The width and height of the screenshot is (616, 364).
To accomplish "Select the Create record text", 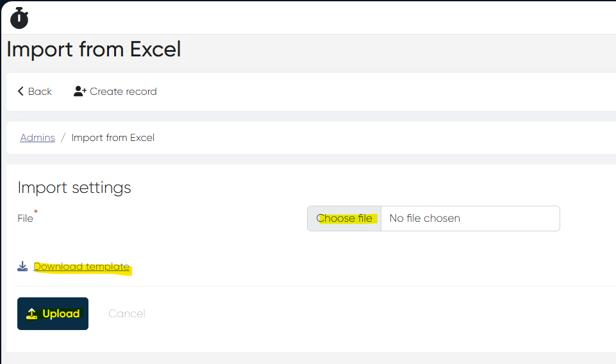I will tap(123, 92).
